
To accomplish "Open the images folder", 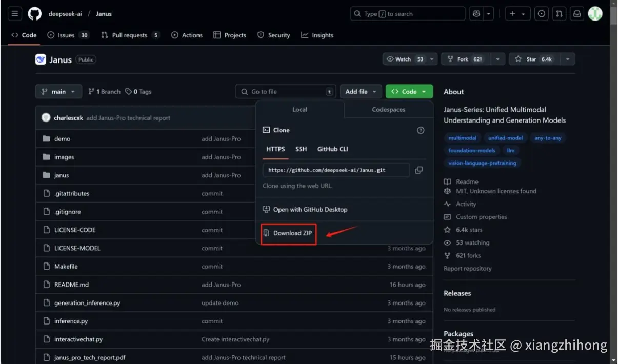I will tap(64, 157).
